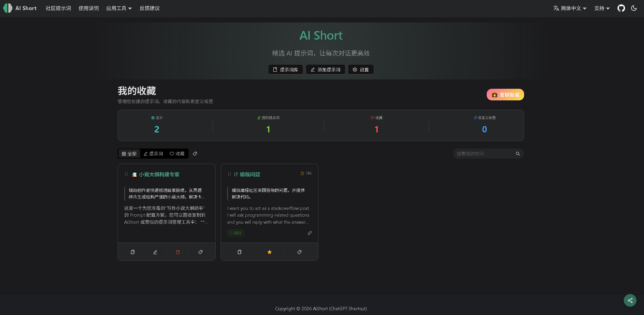The width and height of the screenshot is (644, 315).
Task: Select the 全部 tab
Action: click(129, 154)
